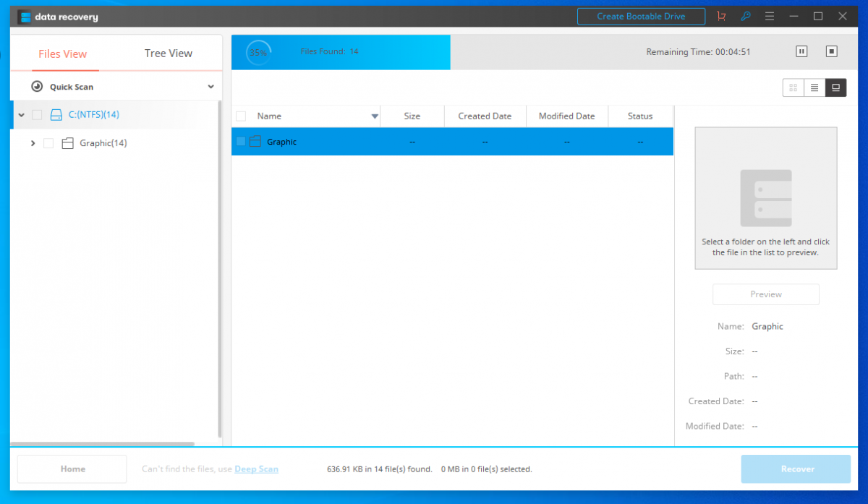This screenshot has height=504, width=868.
Task: Tick the Graphic(14) checkbox in sidebar
Action: coord(48,143)
